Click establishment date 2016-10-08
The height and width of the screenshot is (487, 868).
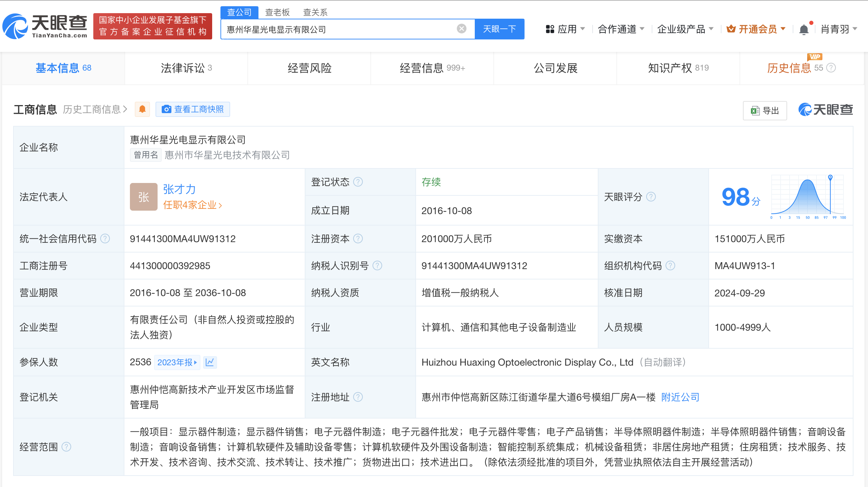coord(446,211)
